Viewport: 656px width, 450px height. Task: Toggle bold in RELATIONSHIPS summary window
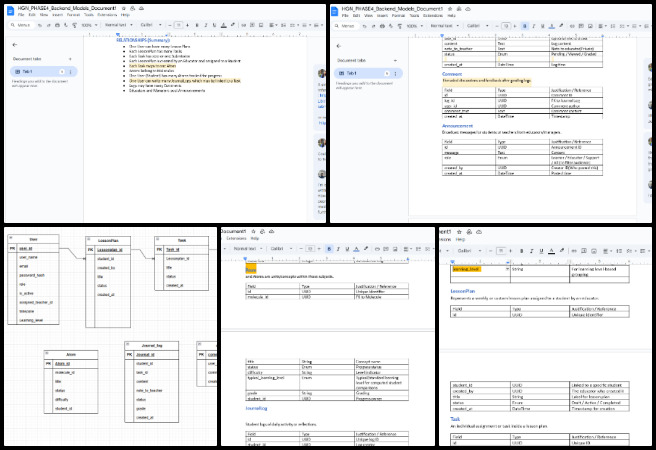coord(197,25)
